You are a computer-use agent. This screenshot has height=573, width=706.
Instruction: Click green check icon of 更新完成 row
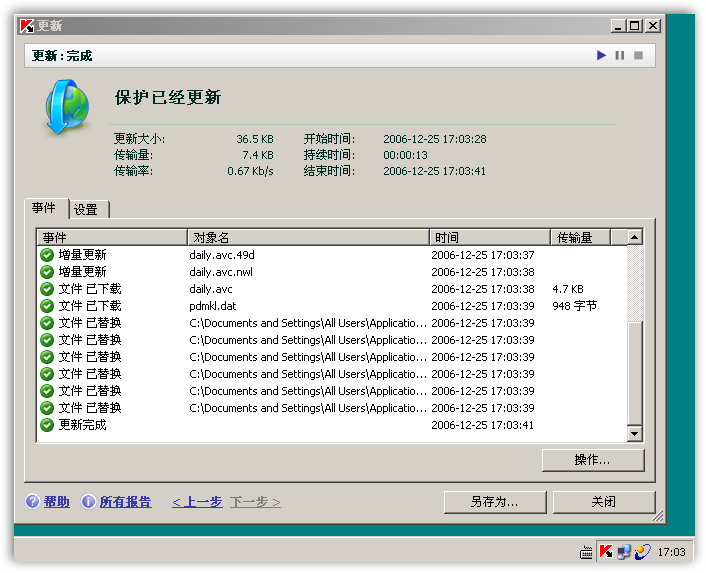[x=47, y=425]
